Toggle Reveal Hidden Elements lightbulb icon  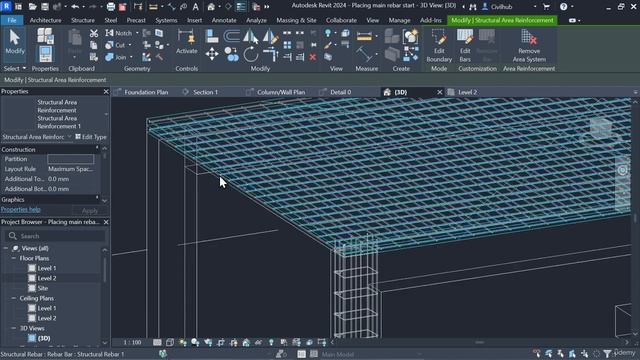[271, 342]
